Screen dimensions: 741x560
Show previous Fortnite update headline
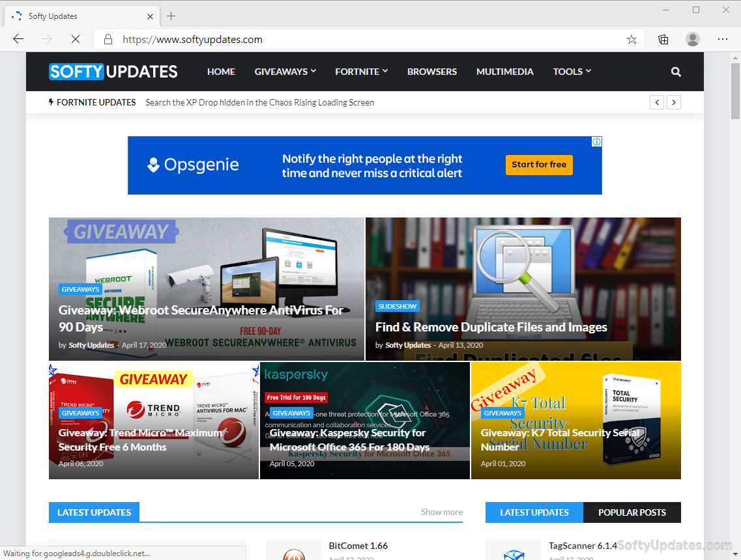click(x=657, y=102)
